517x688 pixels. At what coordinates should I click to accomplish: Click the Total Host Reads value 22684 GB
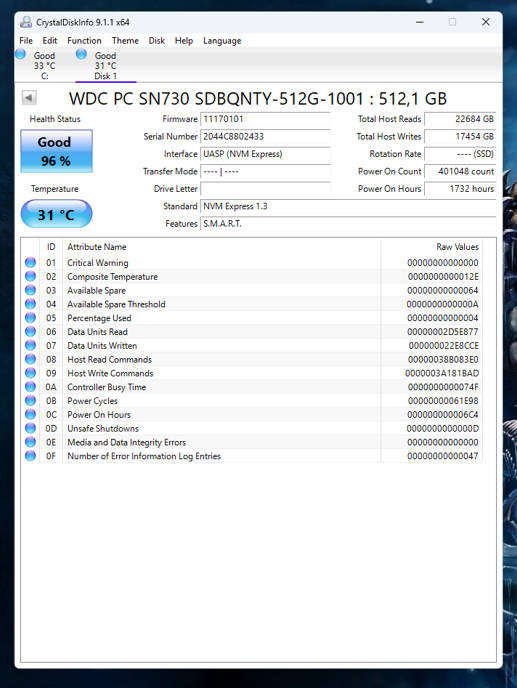460,119
